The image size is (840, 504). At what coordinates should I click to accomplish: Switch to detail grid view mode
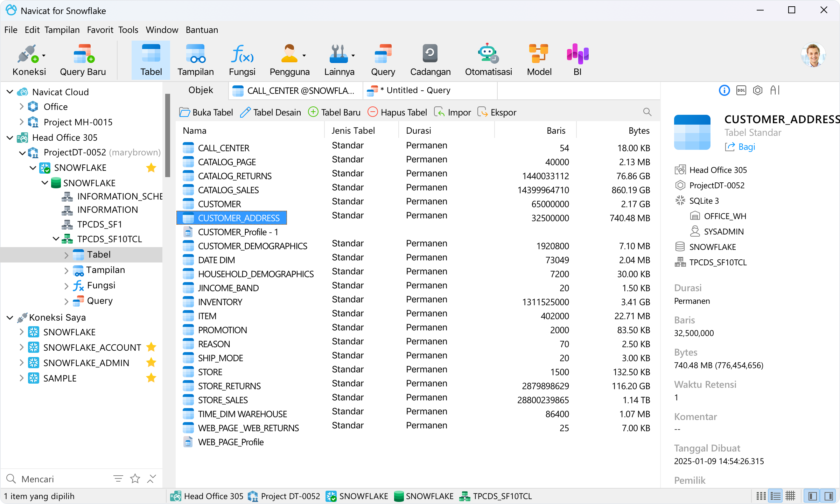pyautogui.click(x=790, y=496)
